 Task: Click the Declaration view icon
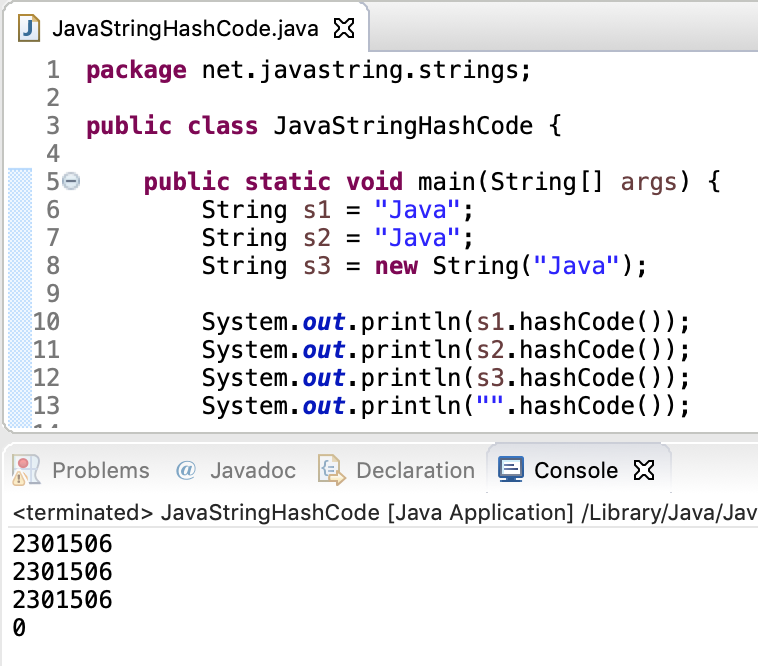point(330,470)
